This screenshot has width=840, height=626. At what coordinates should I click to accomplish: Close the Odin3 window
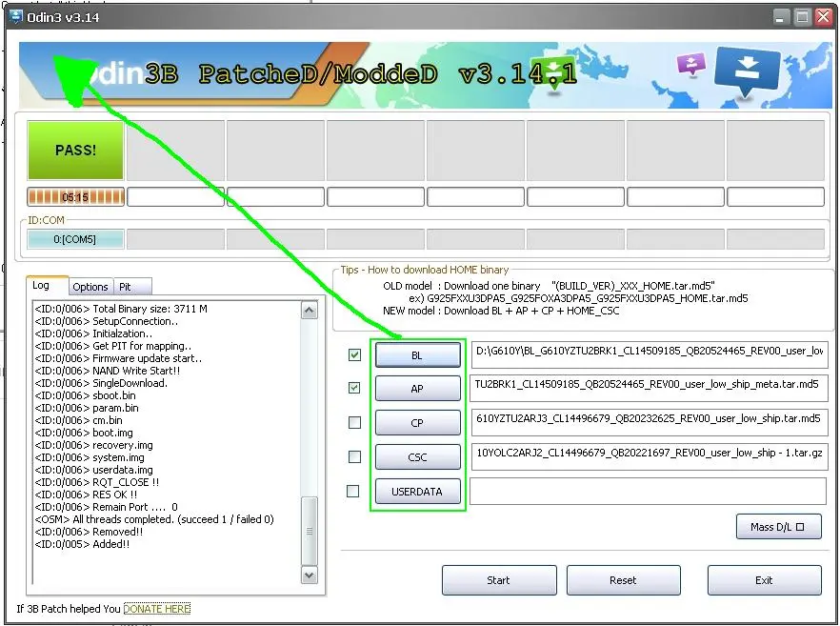[823, 17]
